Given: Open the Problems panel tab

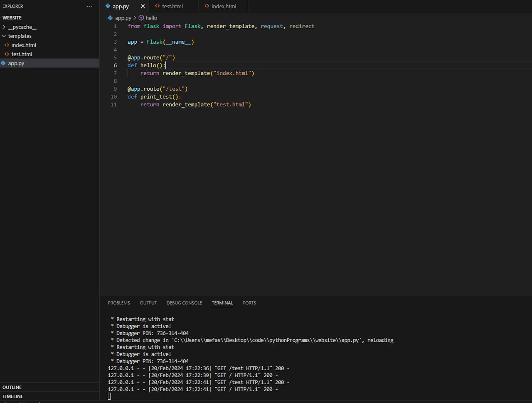Looking at the screenshot, I should click(x=119, y=303).
